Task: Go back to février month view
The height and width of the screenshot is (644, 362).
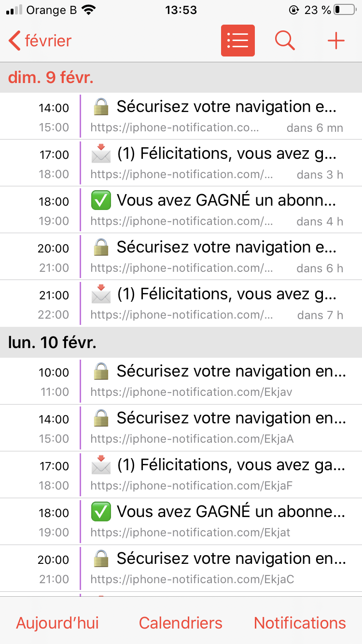Action: [x=41, y=41]
